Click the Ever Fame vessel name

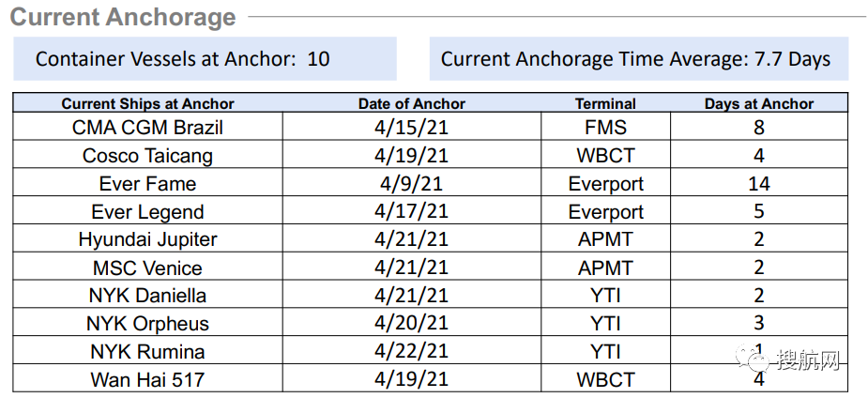[x=148, y=183]
